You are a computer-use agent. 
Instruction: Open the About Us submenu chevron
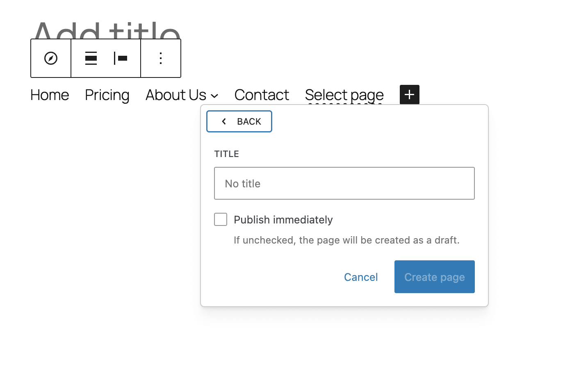(x=214, y=96)
